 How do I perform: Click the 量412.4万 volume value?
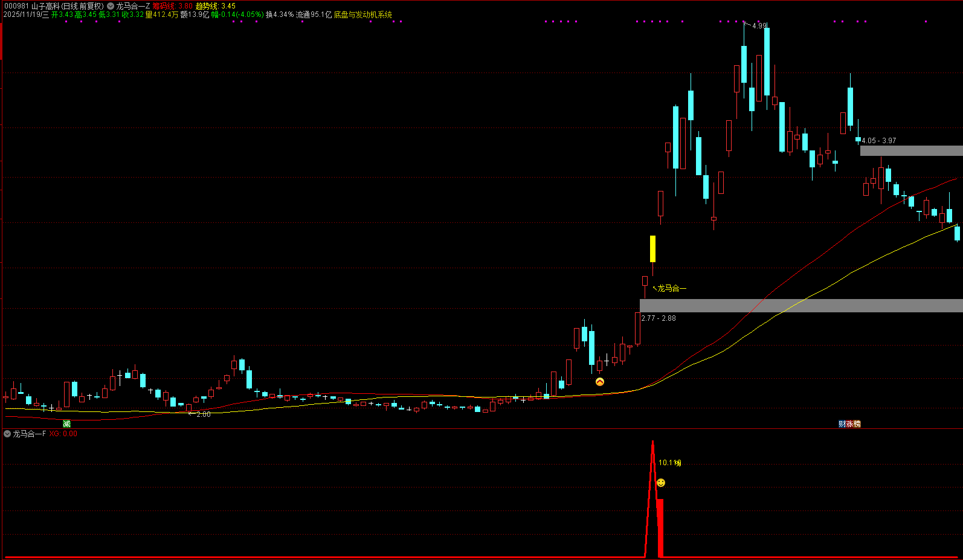coord(162,14)
